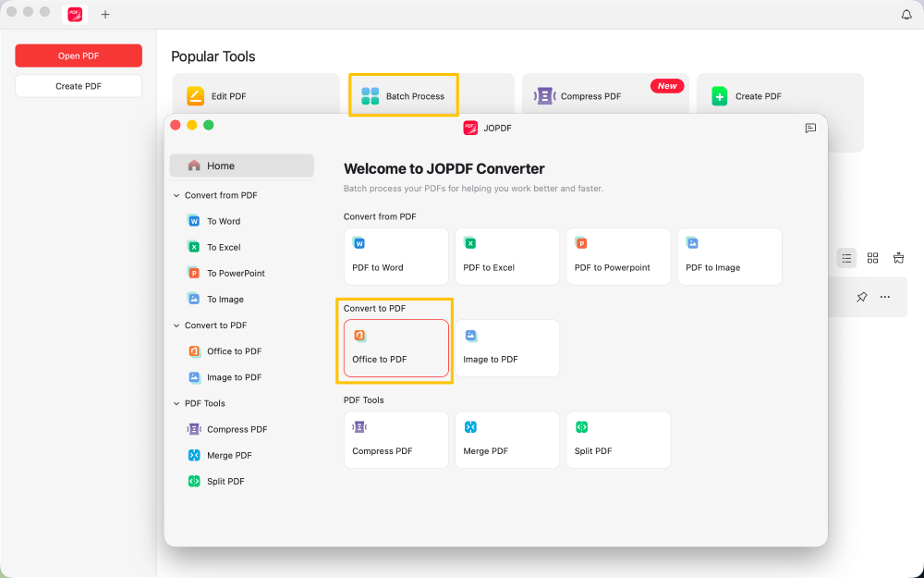This screenshot has height=578, width=924.
Task: Switch to grid view layout
Action: tap(872, 258)
